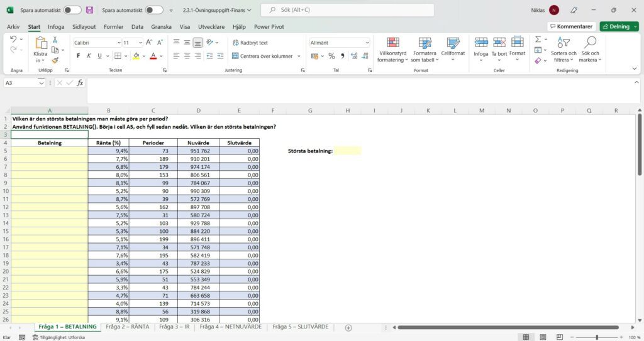Click the decrease decimals icon

click(365, 57)
